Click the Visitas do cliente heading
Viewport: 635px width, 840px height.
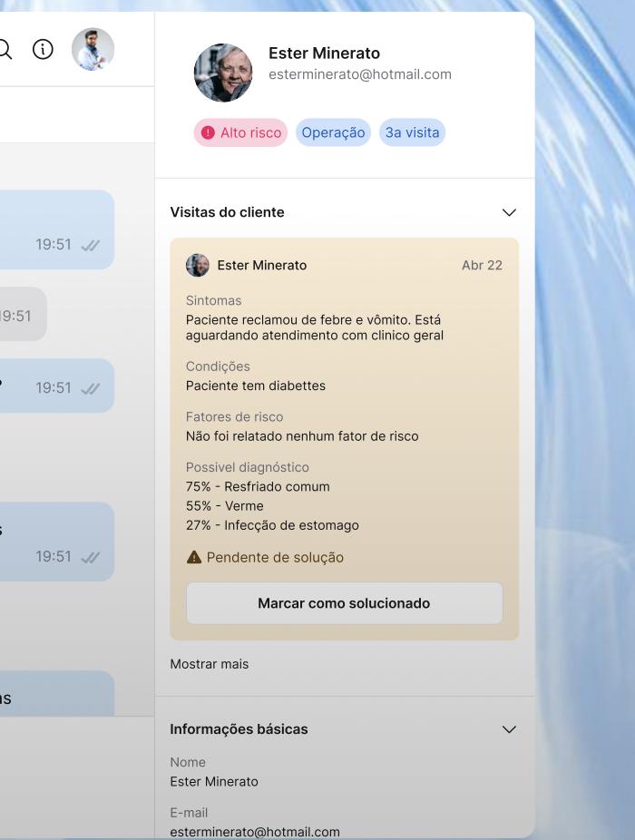227,212
